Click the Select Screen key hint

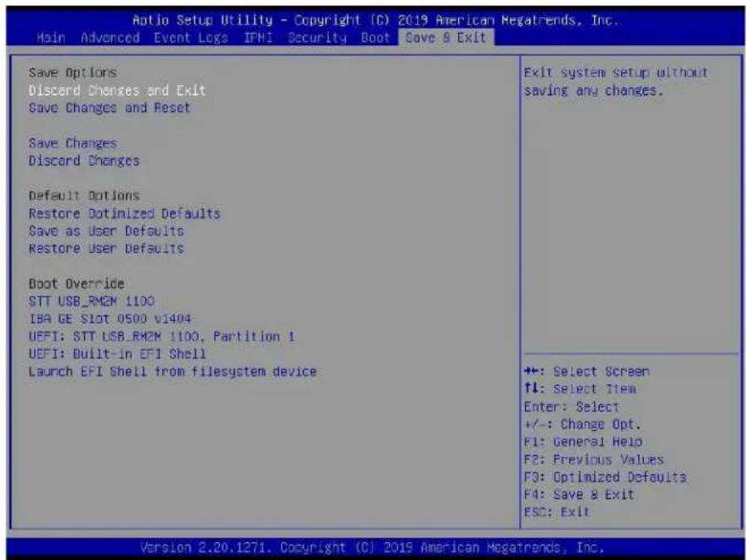586,371
